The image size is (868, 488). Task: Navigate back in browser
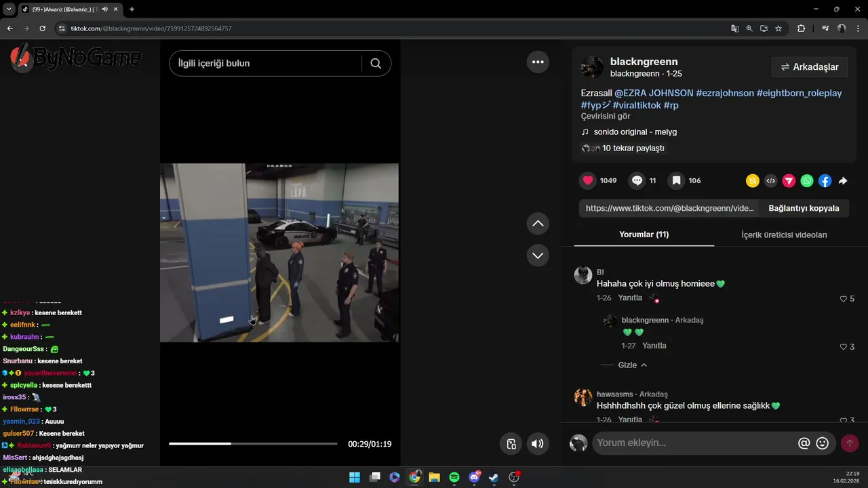tap(9, 28)
